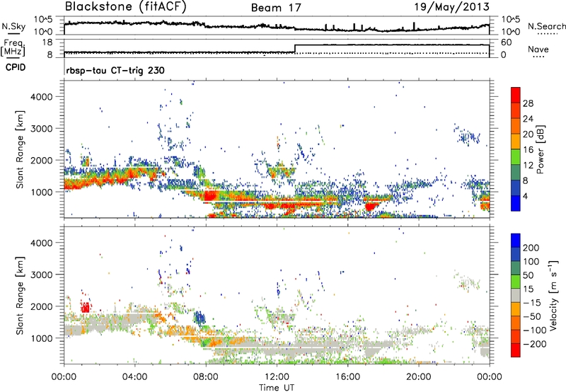Click the red blob near 17:00 in power panel
This screenshot has height=392, width=566.
pyautogui.click(x=371, y=206)
